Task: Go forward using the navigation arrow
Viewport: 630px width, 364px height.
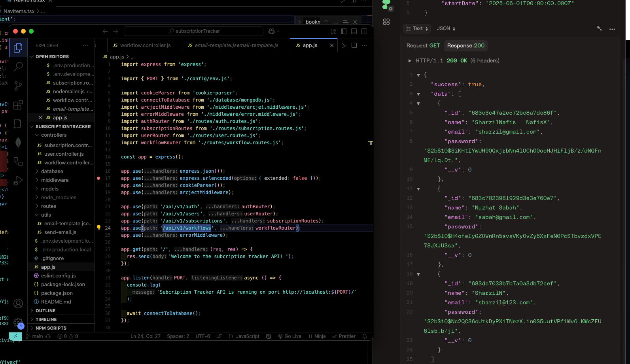Action: tap(115, 31)
